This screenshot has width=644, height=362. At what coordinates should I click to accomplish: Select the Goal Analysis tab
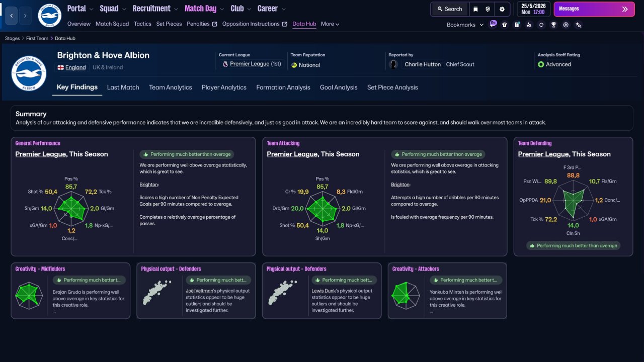[339, 87]
